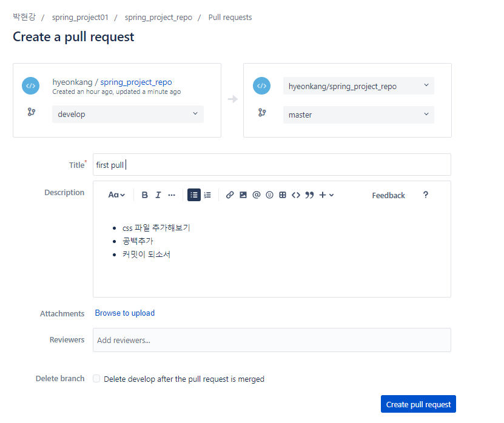Viewport: 504px width, 423px height.
Task: Insert an image in description
Action: coord(243,195)
